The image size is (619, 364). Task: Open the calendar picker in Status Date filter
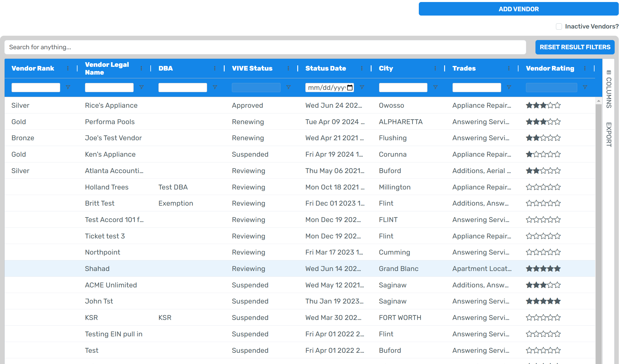pos(350,88)
